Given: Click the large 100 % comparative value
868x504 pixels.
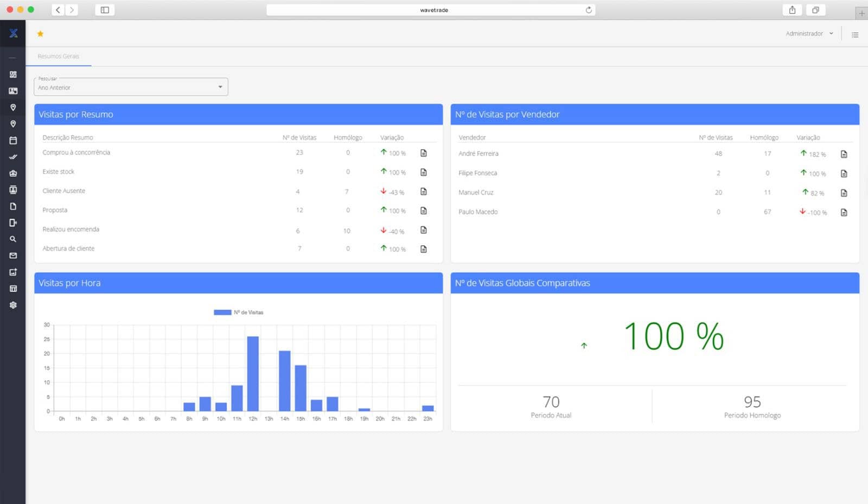Looking at the screenshot, I should tap(674, 336).
